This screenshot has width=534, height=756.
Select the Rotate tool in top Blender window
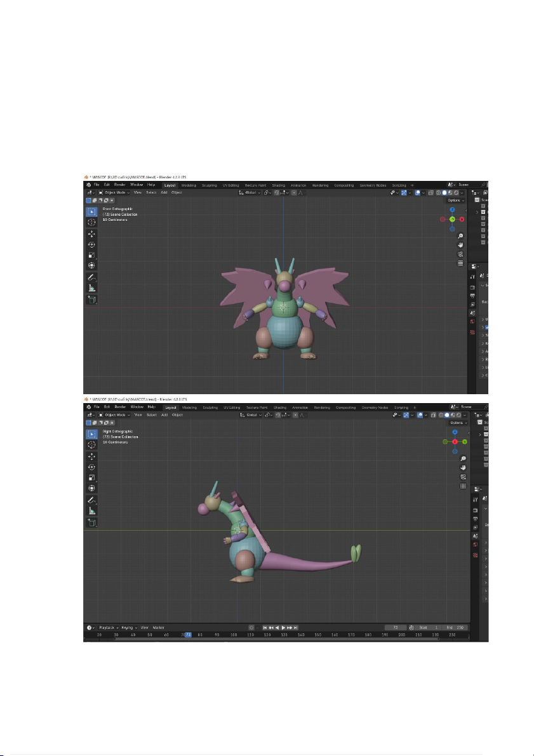[x=91, y=244]
